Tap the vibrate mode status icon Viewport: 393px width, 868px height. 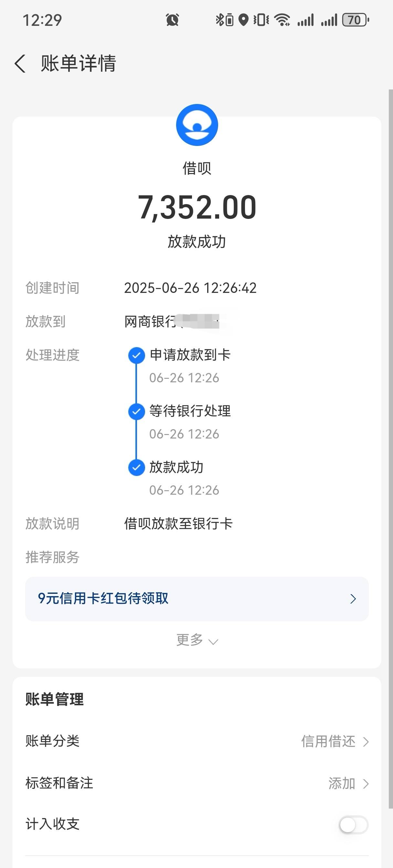coord(261,20)
